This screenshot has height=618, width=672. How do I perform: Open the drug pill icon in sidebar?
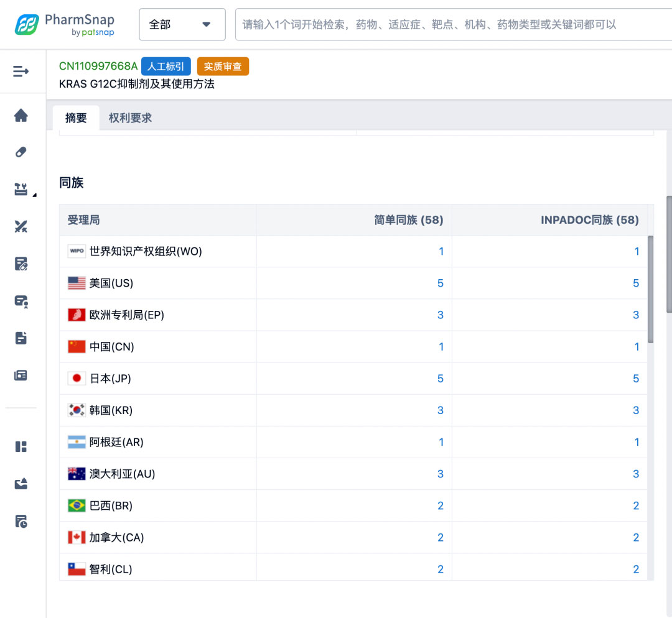pyautogui.click(x=21, y=152)
